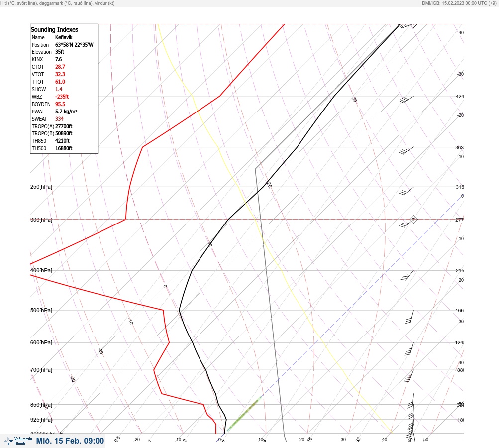
Task: Click the '50' label on the temperature axis
Action: (x=426, y=440)
